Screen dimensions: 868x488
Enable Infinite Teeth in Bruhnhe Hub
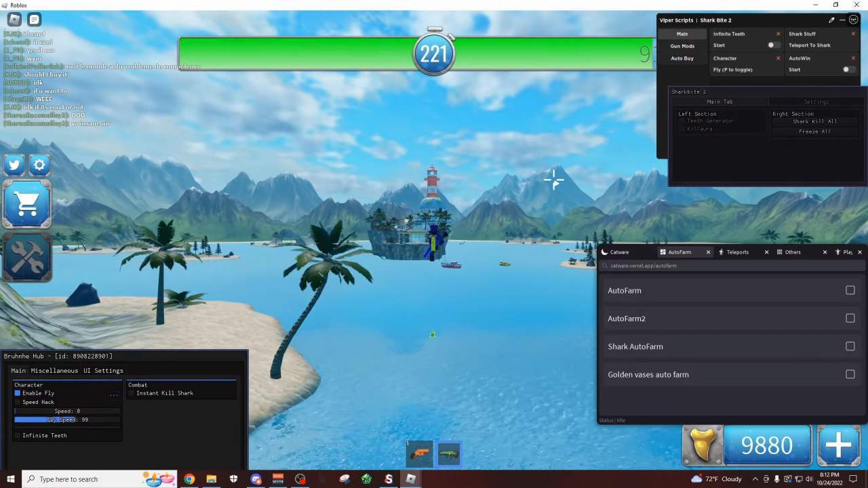(x=18, y=436)
